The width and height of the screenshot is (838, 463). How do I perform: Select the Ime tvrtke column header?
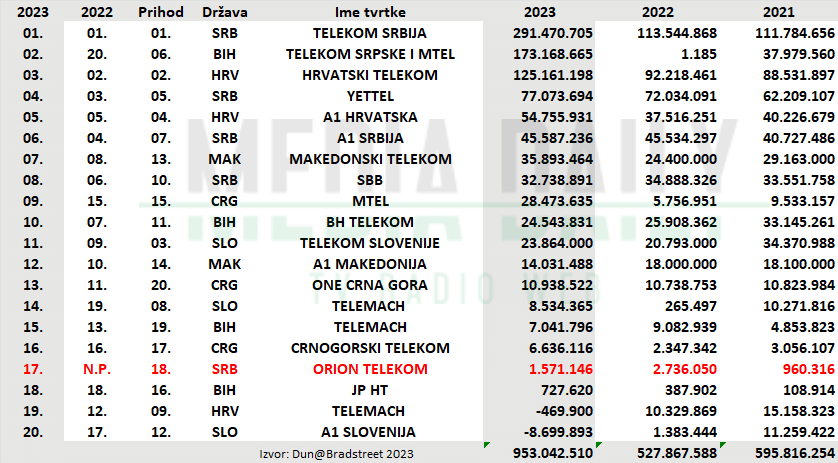[370, 12]
